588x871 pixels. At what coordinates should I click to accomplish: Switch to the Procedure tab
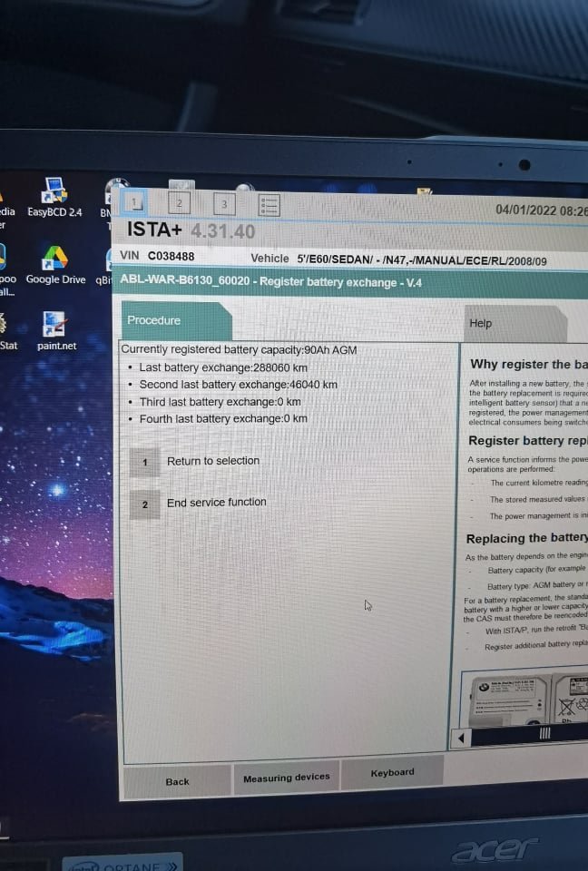tap(154, 320)
